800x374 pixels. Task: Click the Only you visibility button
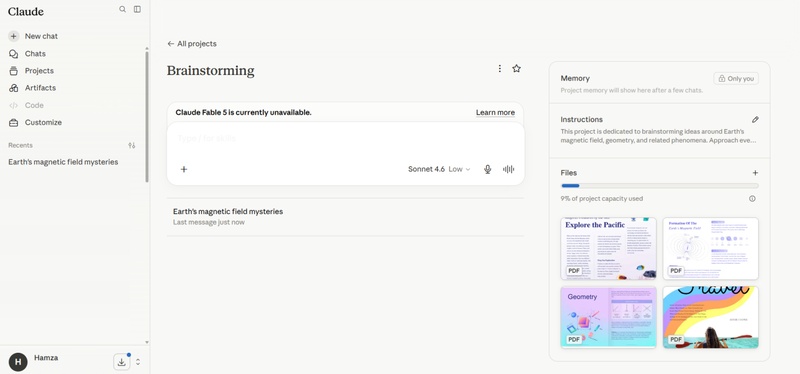736,79
